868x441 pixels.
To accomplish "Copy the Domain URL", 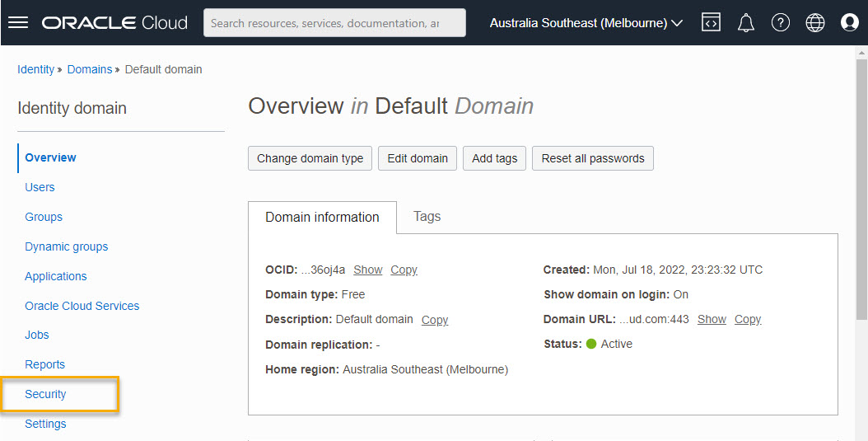I will (748, 319).
